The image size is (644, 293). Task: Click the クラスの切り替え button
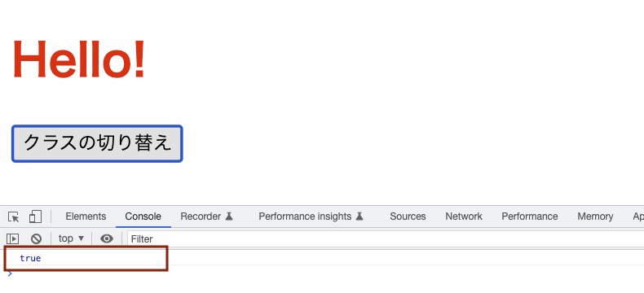point(97,144)
